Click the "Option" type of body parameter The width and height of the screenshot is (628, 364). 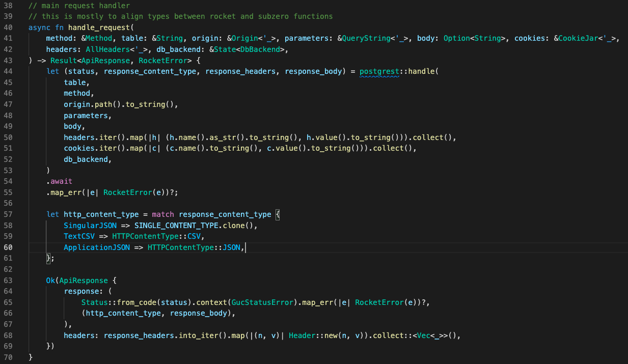tap(457, 38)
